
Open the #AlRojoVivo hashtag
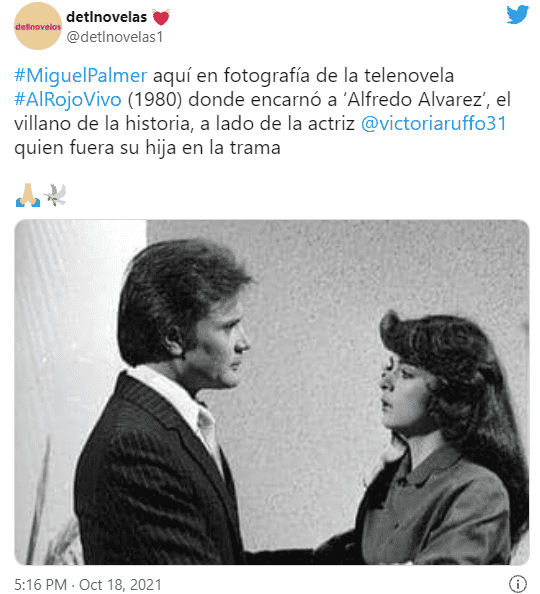[68, 100]
